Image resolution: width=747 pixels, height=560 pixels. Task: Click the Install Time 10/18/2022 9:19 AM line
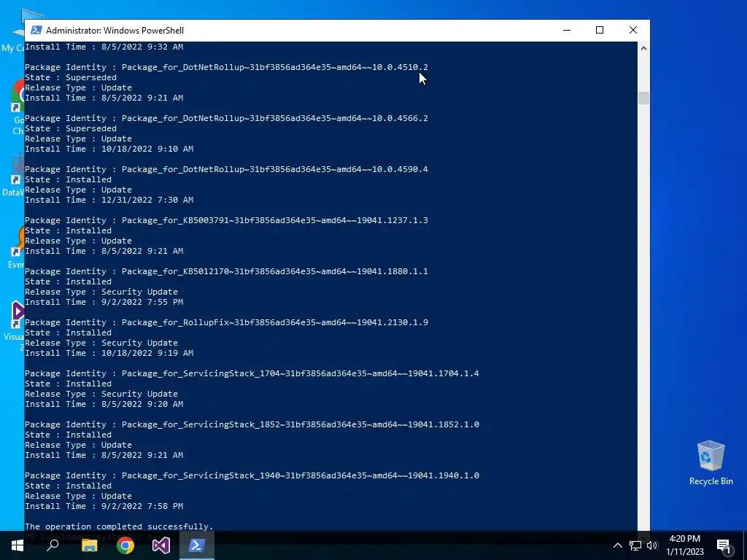pos(109,353)
